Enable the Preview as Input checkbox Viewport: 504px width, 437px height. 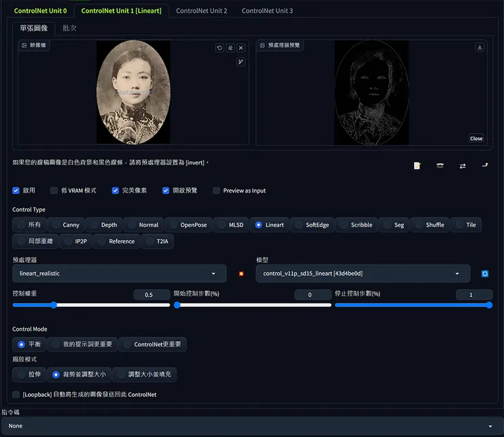pos(217,191)
